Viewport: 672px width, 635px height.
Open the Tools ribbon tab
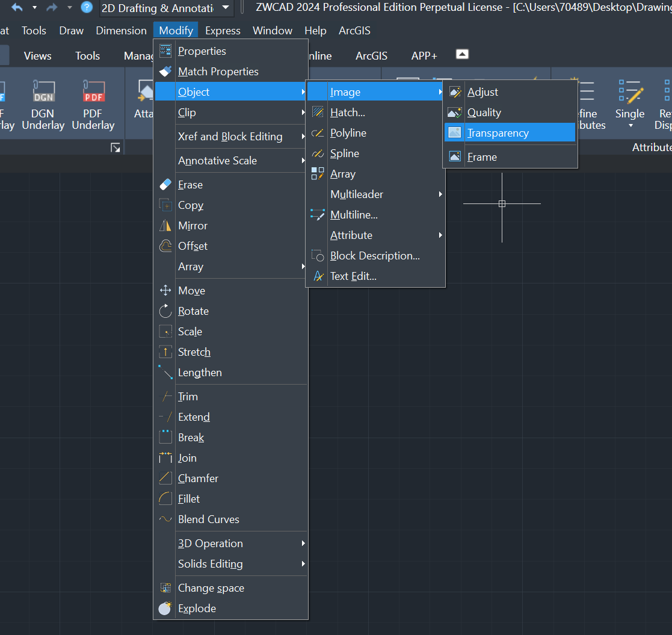87,56
